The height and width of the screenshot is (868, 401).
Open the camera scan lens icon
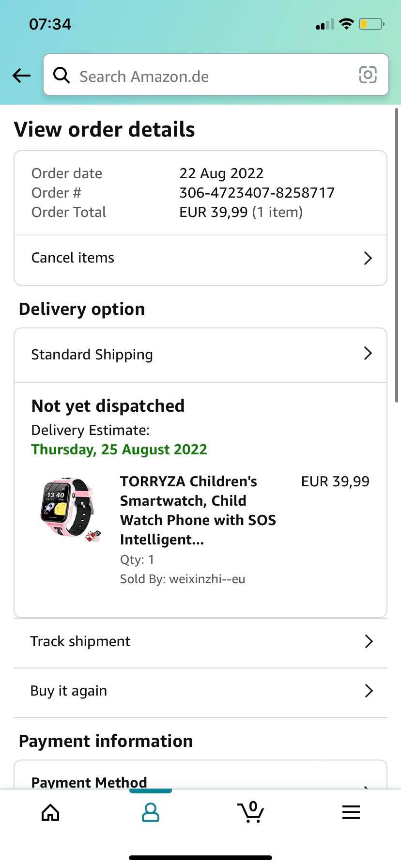[368, 75]
